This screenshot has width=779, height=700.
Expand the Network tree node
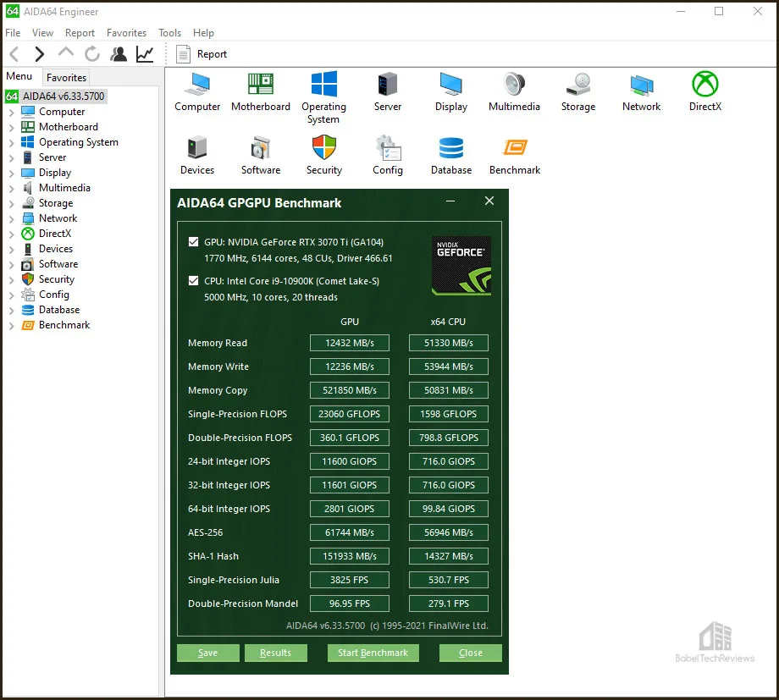[x=11, y=219]
